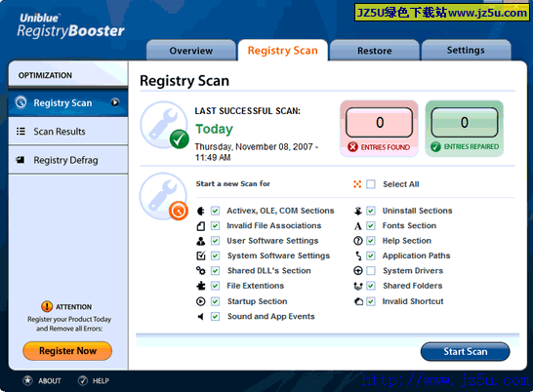Open Registry Defrag in the sidebar
The height and width of the screenshot is (392, 533).
[68, 160]
